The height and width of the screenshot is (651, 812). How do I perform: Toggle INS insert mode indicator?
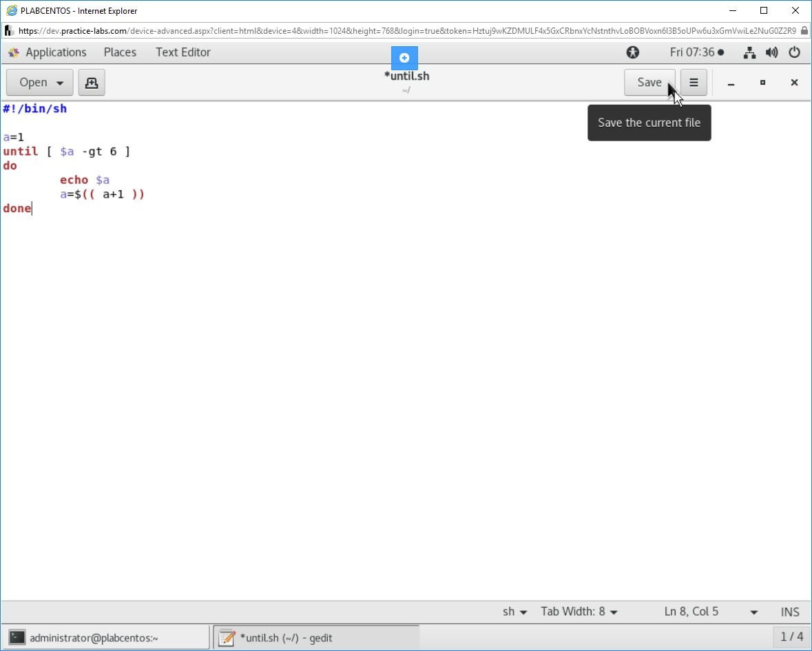[790, 612]
